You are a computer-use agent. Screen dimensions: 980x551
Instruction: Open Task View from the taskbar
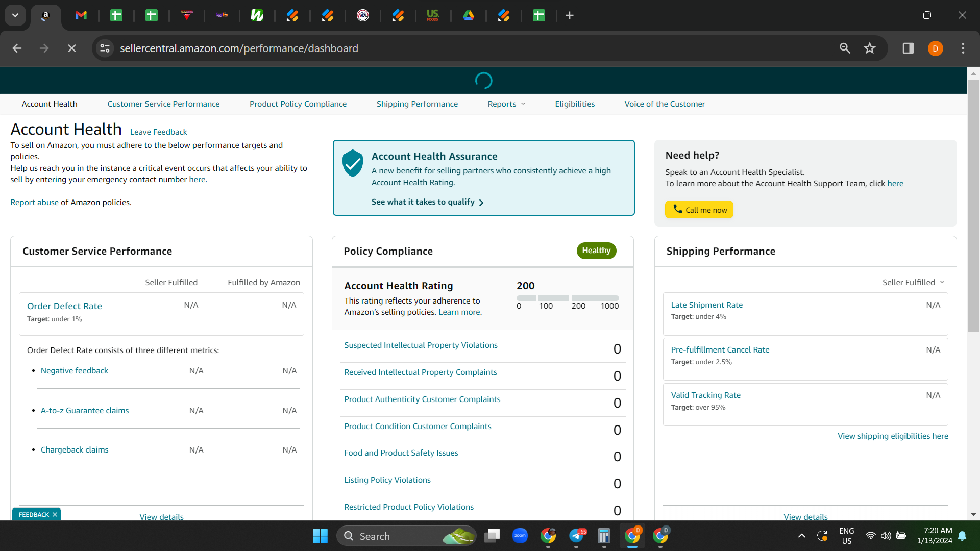pyautogui.click(x=492, y=536)
